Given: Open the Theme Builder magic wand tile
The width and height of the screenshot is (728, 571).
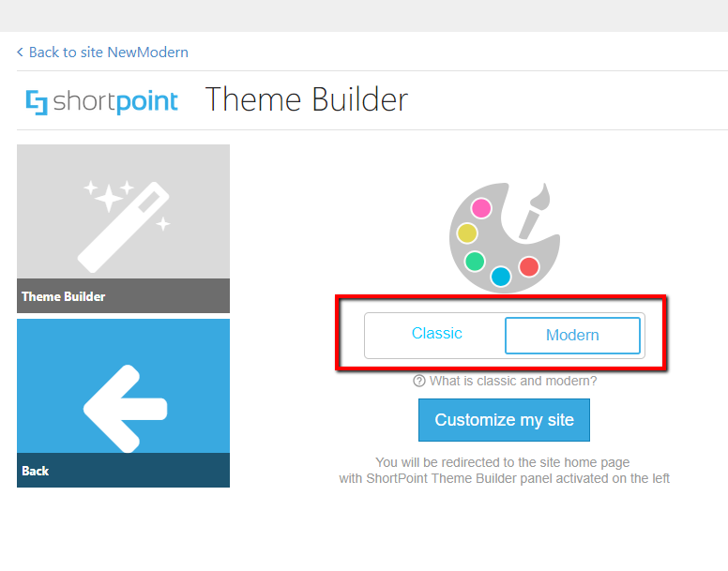Looking at the screenshot, I should pyautogui.click(x=123, y=212).
